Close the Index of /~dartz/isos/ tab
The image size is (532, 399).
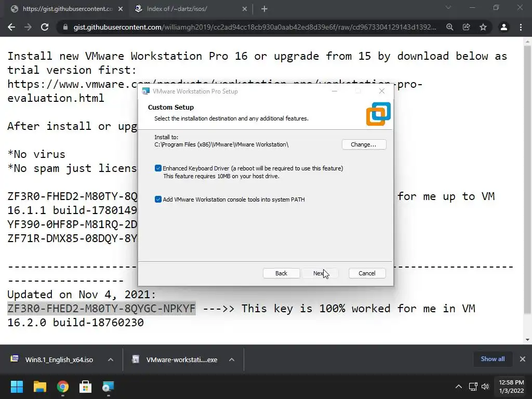pos(245,9)
